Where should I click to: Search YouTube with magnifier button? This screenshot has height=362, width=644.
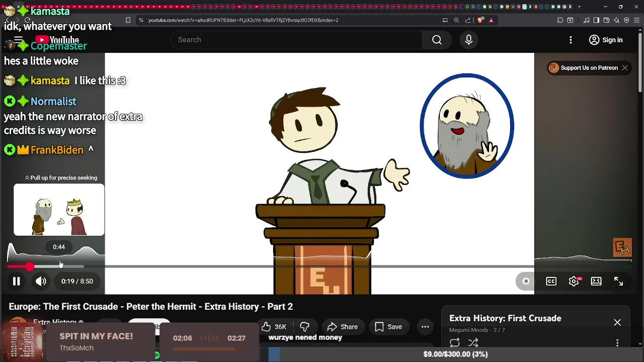point(437,40)
